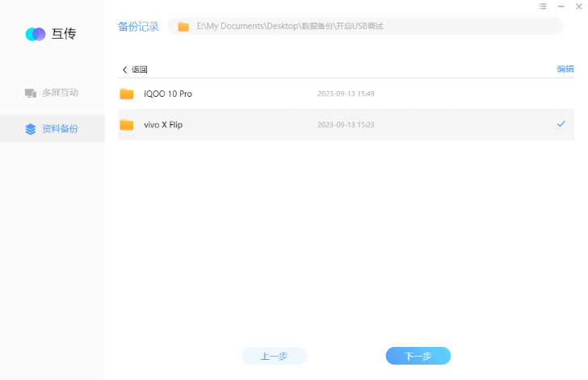Close the 互传 window

point(579,6)
